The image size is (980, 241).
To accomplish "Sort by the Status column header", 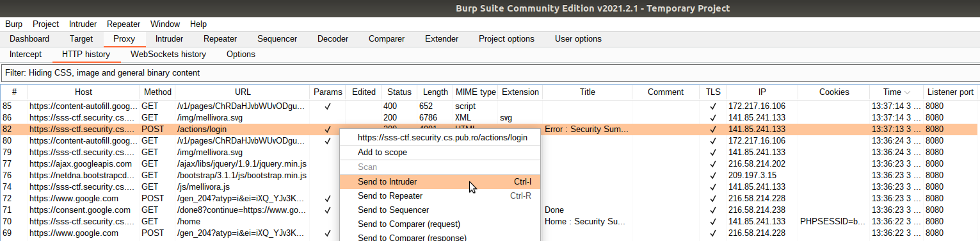I will point(399,92).
